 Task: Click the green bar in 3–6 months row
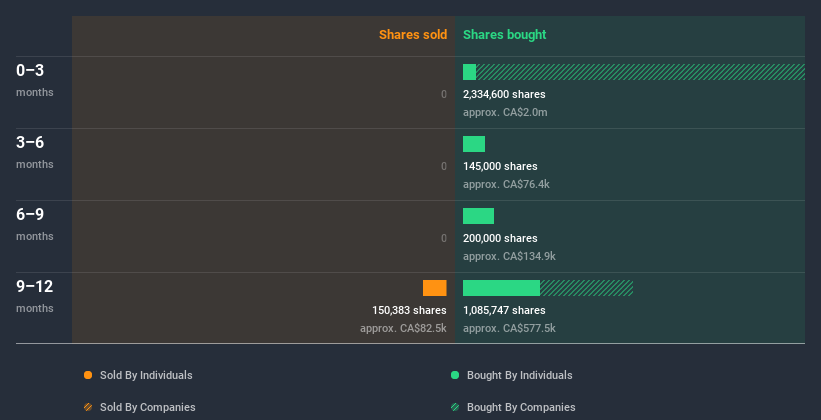pos(474,144)
